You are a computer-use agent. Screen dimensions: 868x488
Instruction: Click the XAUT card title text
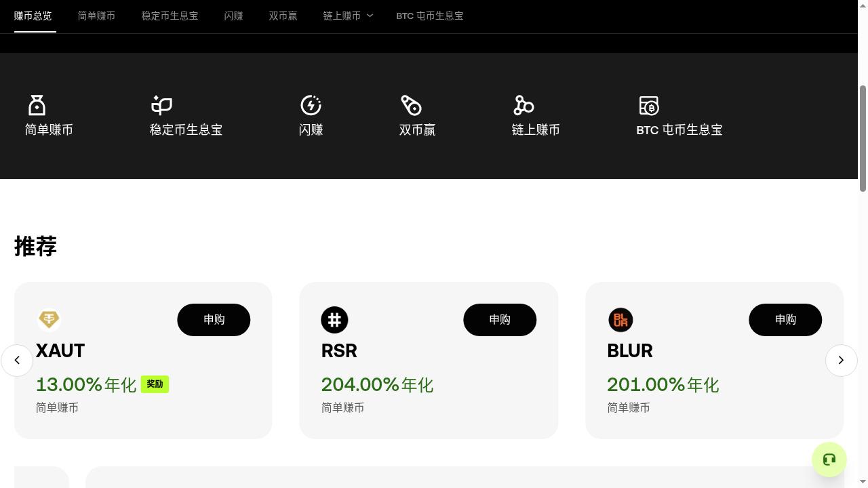[x=60, y=351]
